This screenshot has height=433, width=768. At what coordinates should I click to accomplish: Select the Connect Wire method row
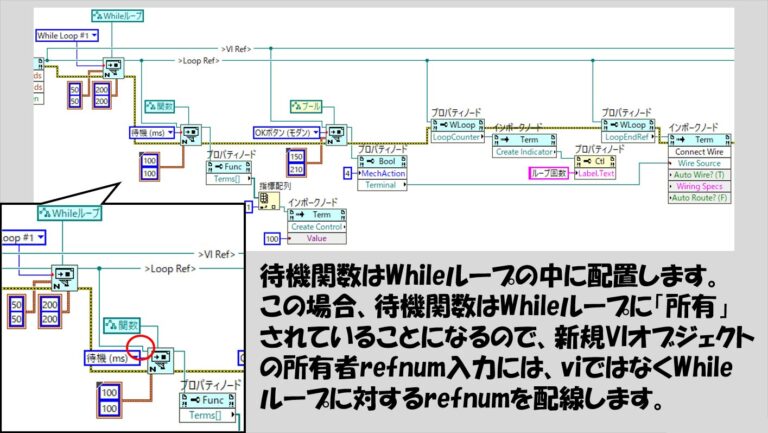coord(699,152)
